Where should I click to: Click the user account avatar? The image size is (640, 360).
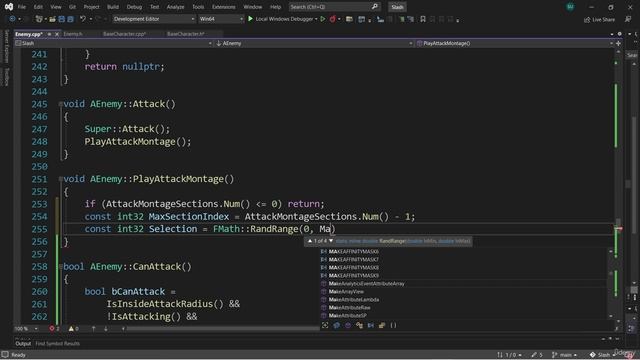(x=570, y=7)
